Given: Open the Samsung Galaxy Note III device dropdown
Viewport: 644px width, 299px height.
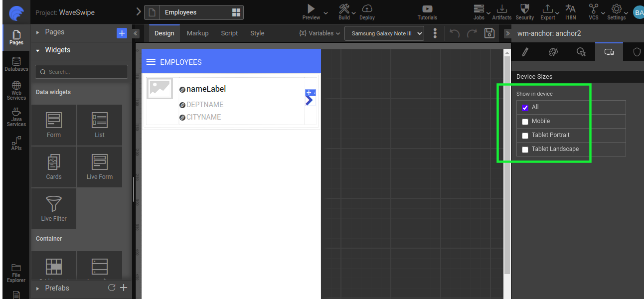Looking at the screenshot, I should point(384,33).
